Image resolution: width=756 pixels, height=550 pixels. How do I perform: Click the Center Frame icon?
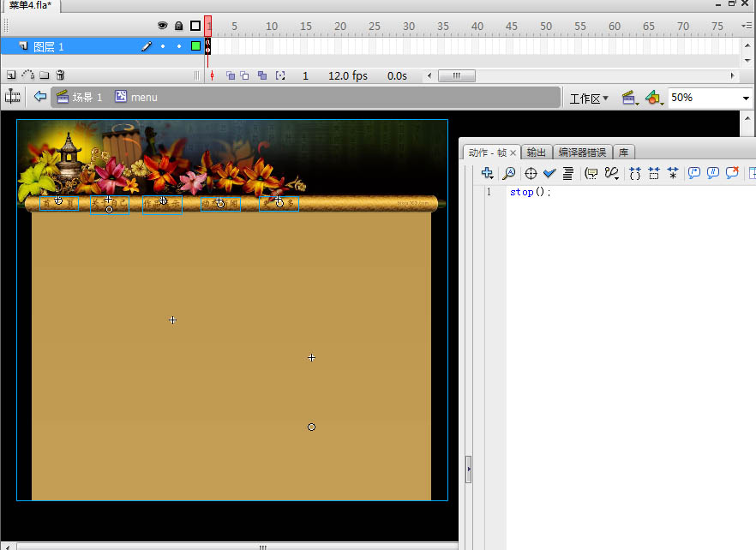(213, 75)
